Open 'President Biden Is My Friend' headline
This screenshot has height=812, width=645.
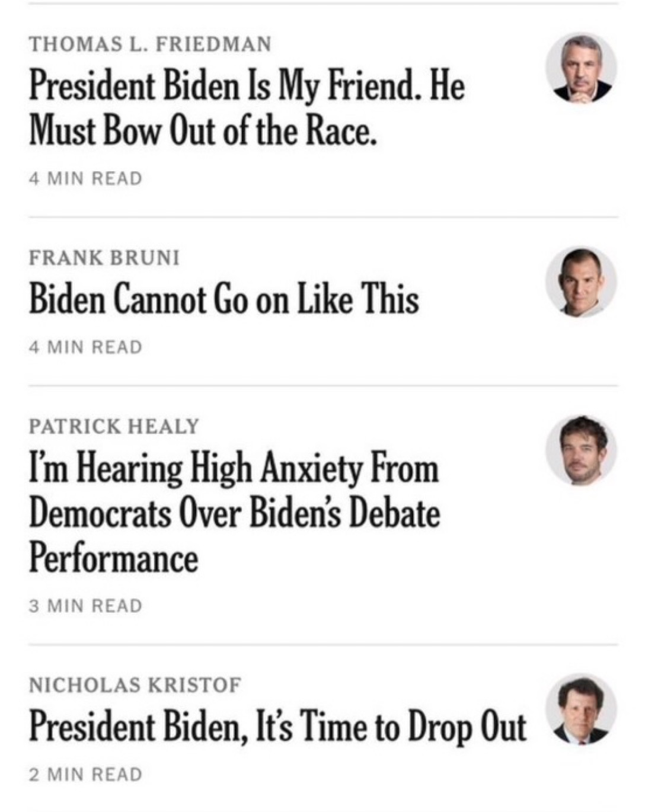tap(247, 108)
